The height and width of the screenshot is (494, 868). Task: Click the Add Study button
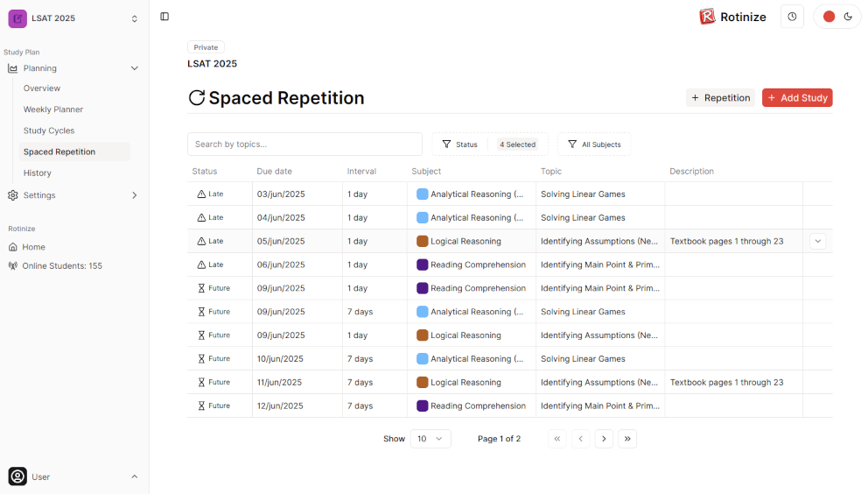(x=796, y=98)
